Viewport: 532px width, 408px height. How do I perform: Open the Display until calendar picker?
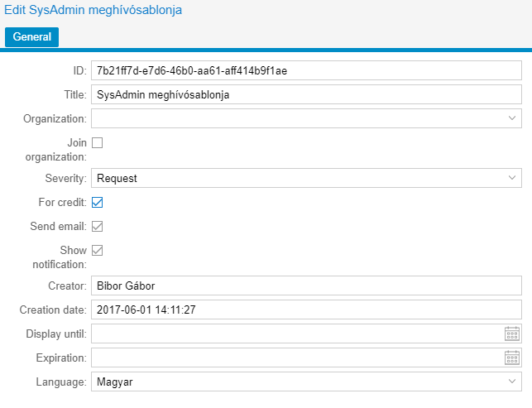point(511,334)
